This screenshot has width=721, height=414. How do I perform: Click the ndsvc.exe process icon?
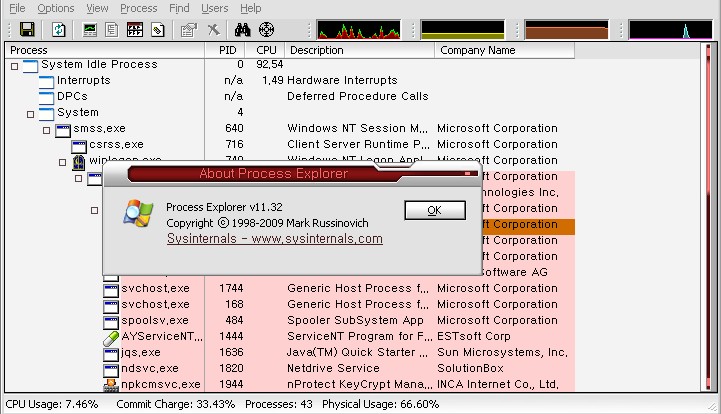tap(111, 369)
